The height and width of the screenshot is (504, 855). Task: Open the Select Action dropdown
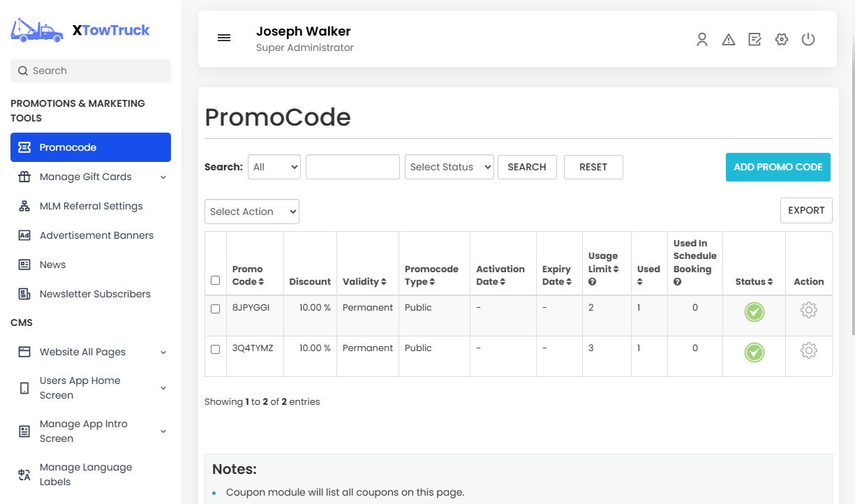pyautogui.click(x=251, y=211)
